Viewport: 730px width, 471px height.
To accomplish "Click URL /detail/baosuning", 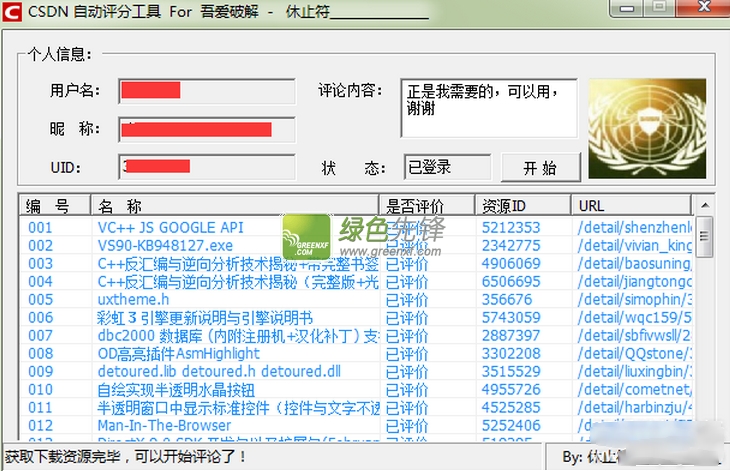I will (635, 263).
